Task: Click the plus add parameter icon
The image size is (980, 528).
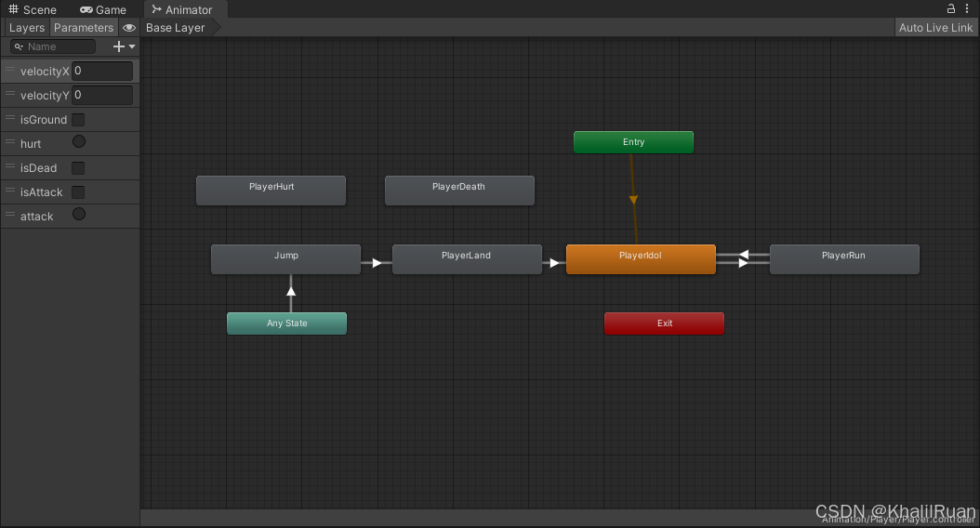Action: pos(119,46)
